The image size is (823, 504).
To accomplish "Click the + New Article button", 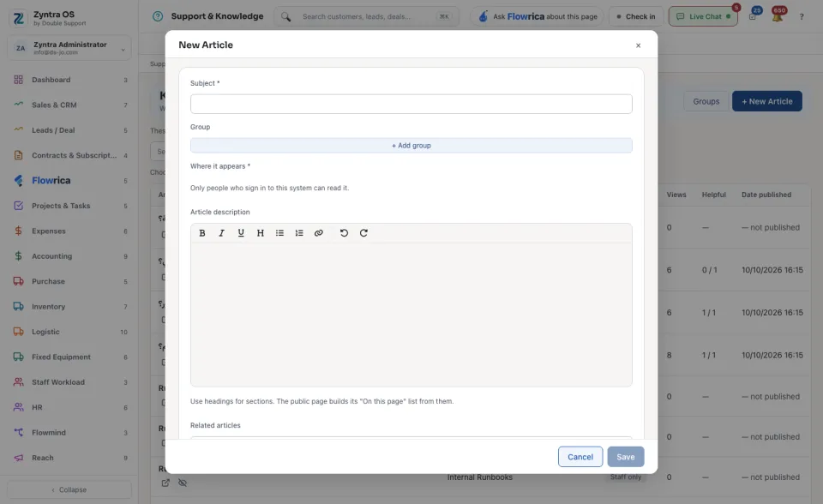I will 766,101.
